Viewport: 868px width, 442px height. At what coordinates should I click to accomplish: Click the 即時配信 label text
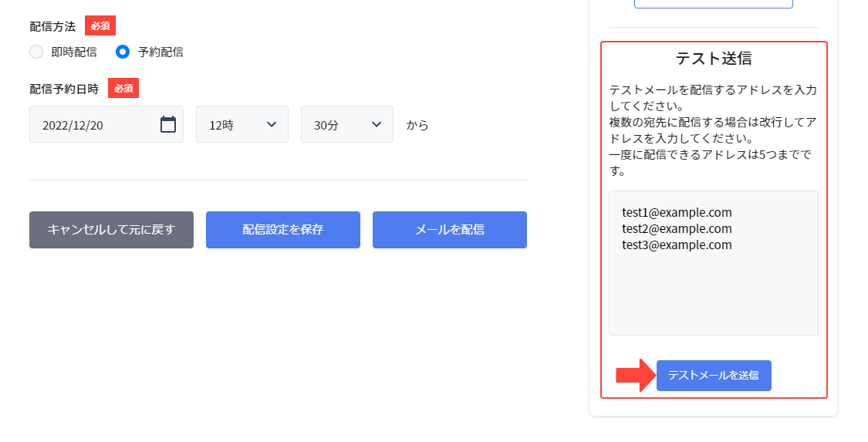click(74, 52)
